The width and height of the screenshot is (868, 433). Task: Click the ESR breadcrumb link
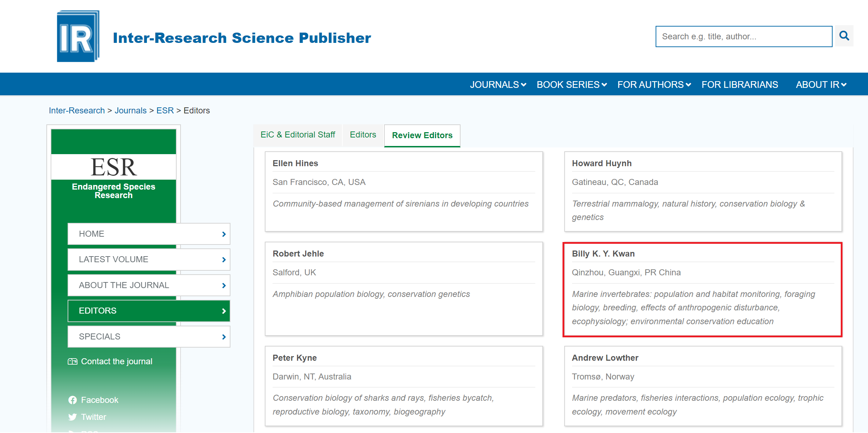point(165,111)
